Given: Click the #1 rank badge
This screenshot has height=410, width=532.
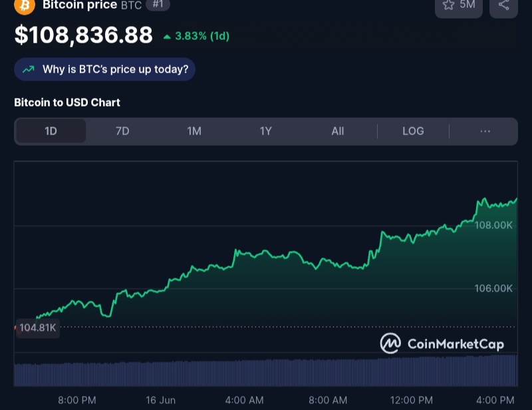Looking at the screenshot, I should click(158, 5).
